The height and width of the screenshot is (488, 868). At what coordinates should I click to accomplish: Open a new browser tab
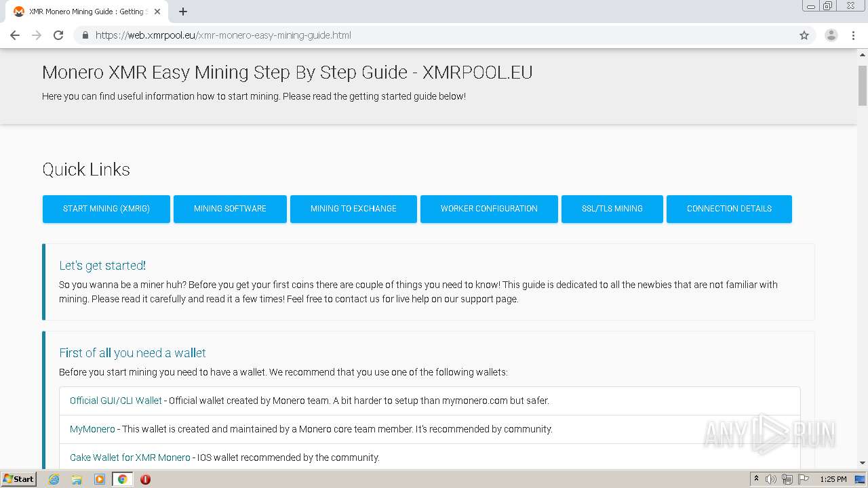click(x=183, y=12)
